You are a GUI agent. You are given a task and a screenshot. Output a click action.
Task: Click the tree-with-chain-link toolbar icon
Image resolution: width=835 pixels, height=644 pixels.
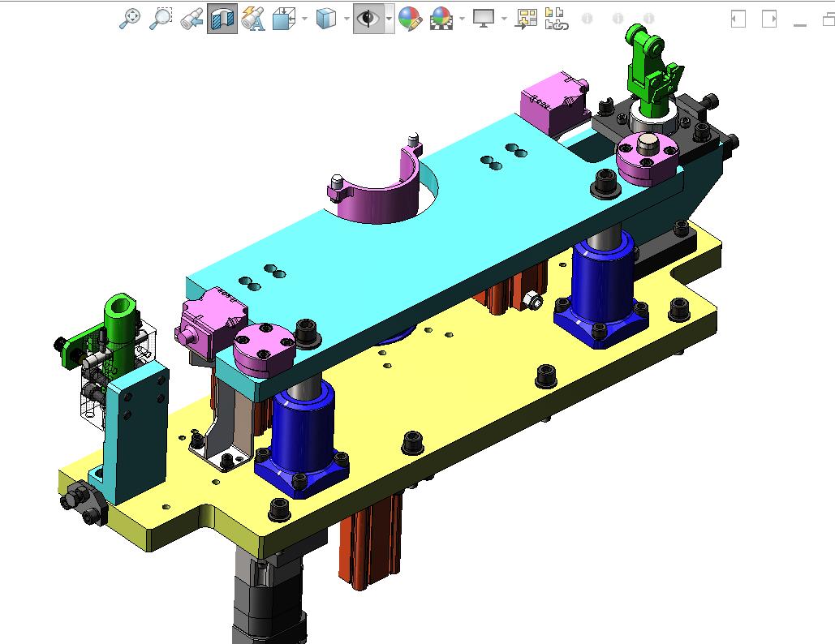coord(557,19)
